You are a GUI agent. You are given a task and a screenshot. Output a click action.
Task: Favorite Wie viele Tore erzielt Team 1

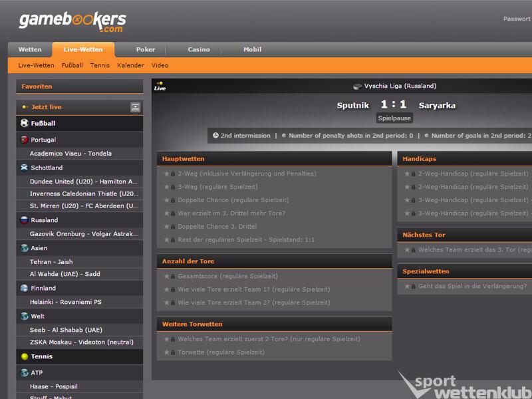click(x=167, y=289)
